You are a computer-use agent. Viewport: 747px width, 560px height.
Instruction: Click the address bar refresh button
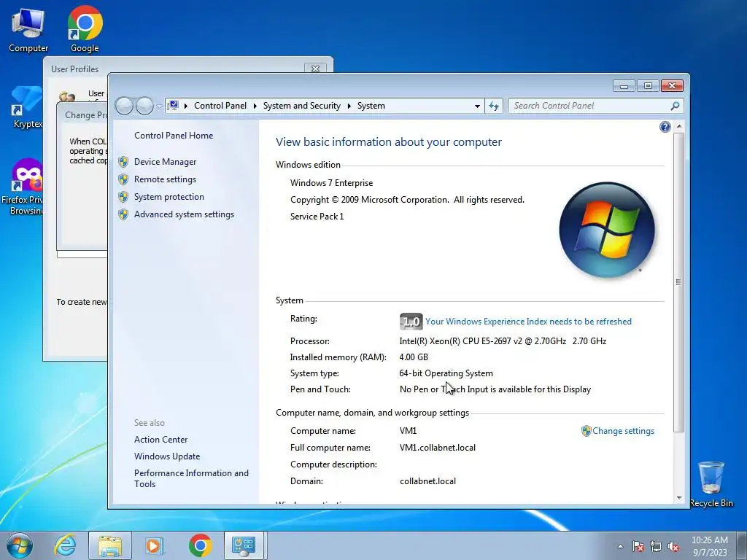click(494, 106)
